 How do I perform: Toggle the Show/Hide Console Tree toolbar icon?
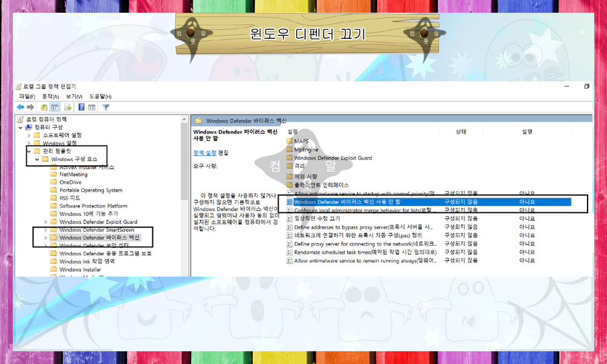(55, 107)
